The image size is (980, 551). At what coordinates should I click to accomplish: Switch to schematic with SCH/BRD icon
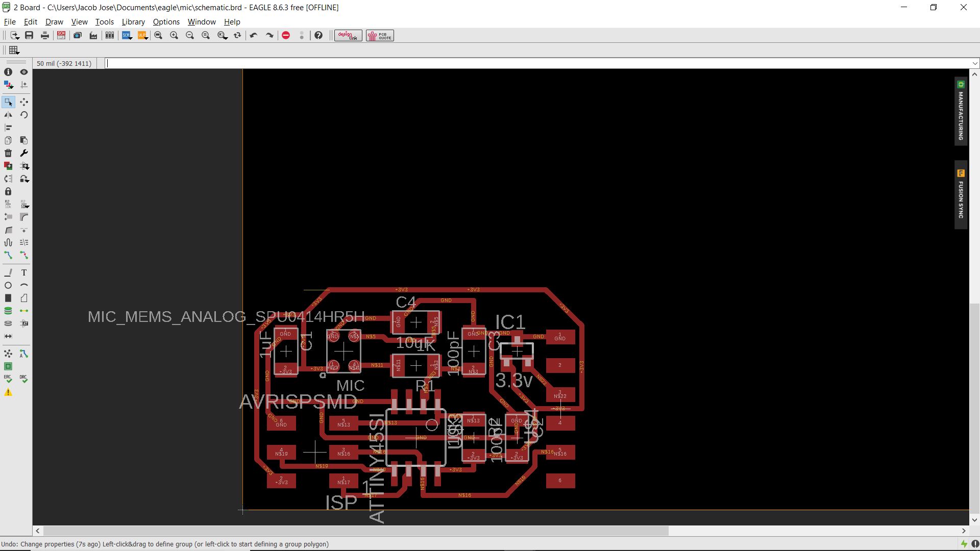[x=61, y=35]
